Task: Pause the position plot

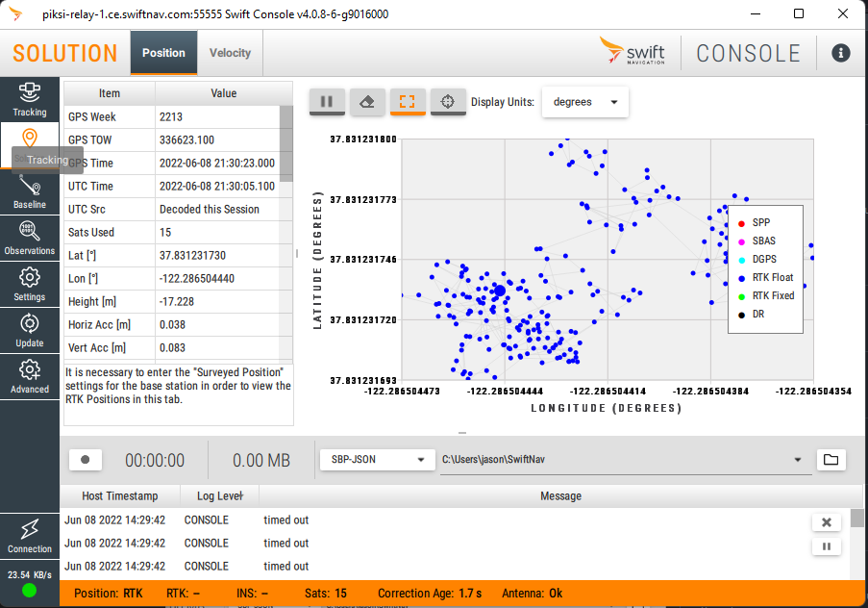Action: coord(327,102)
